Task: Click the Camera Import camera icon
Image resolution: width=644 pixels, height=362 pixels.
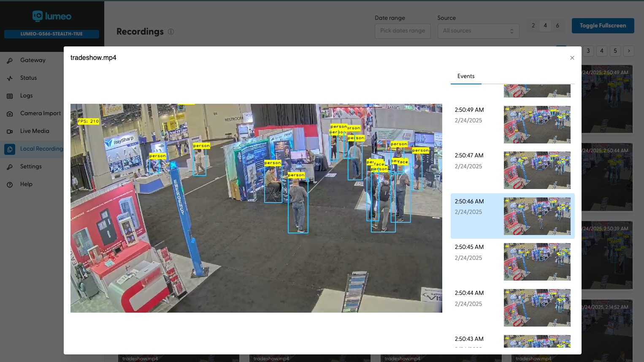Action: [x=10, y=113]
